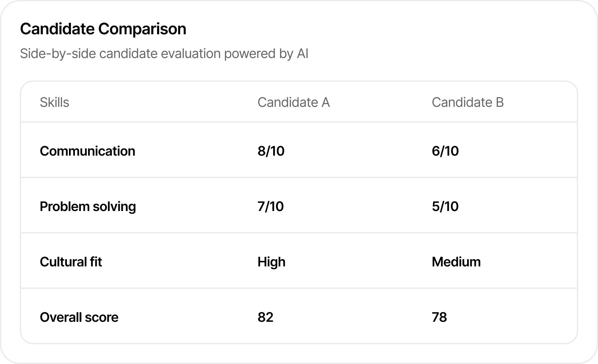Click the Side-by-side text in the subtitle
This screenshot has width=598, height=364.
(58, 54)
